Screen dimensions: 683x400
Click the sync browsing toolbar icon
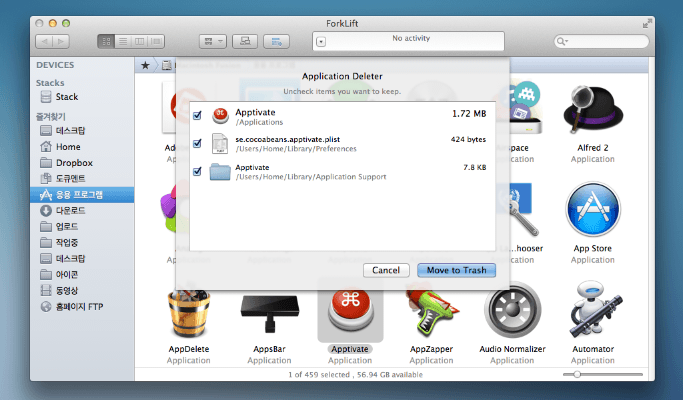click(x=277, y=42)
